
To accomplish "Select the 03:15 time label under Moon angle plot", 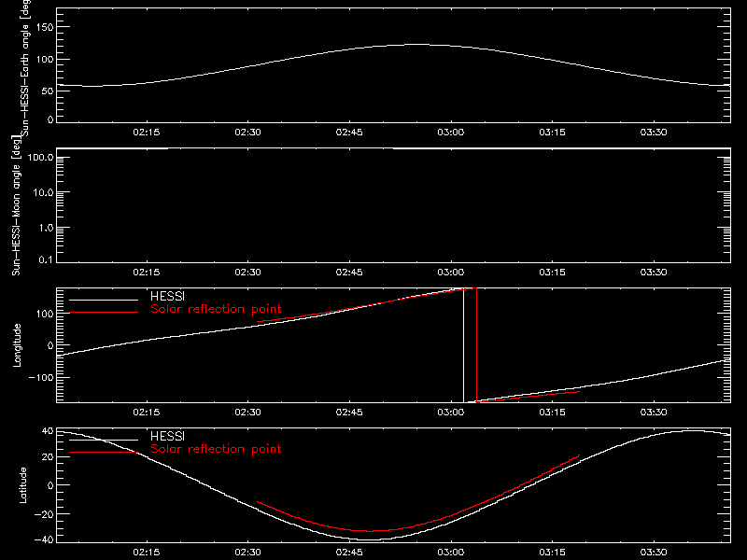I will click(552, 272).
